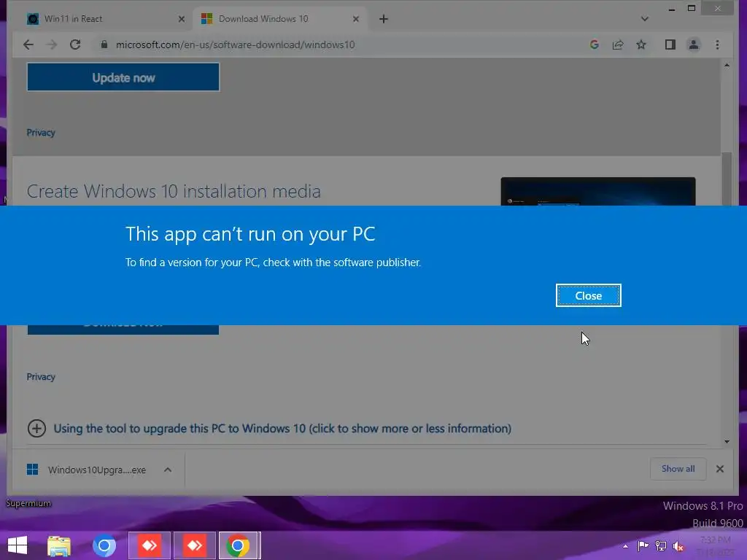
Task: Open the blue Supermium browser taskbar icon
Action: click(104, 545)
